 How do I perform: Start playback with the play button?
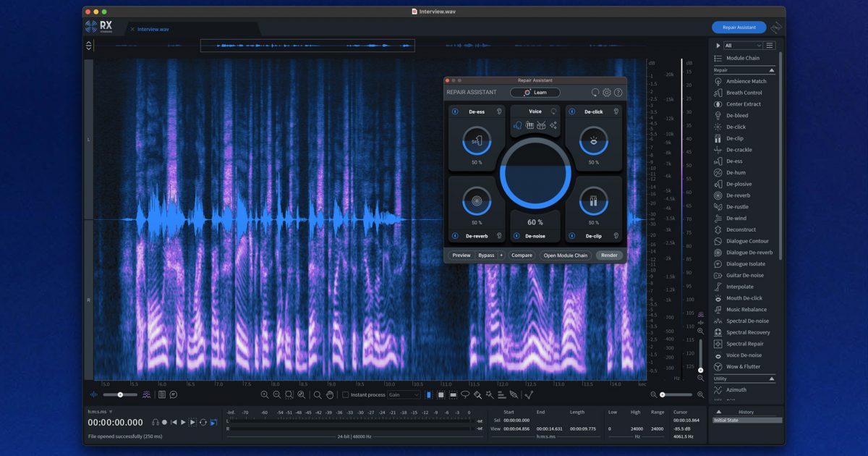[183, 422]
